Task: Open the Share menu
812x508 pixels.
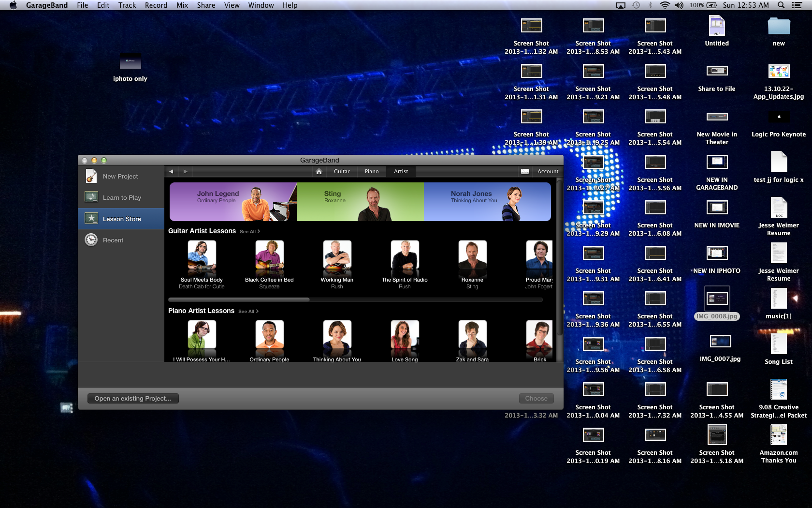Action: point(206,5)
